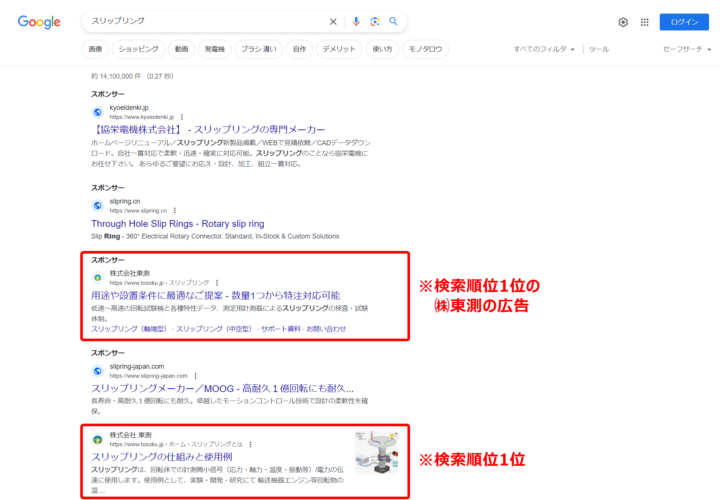Click the ログイン button

tap(684, 22)
